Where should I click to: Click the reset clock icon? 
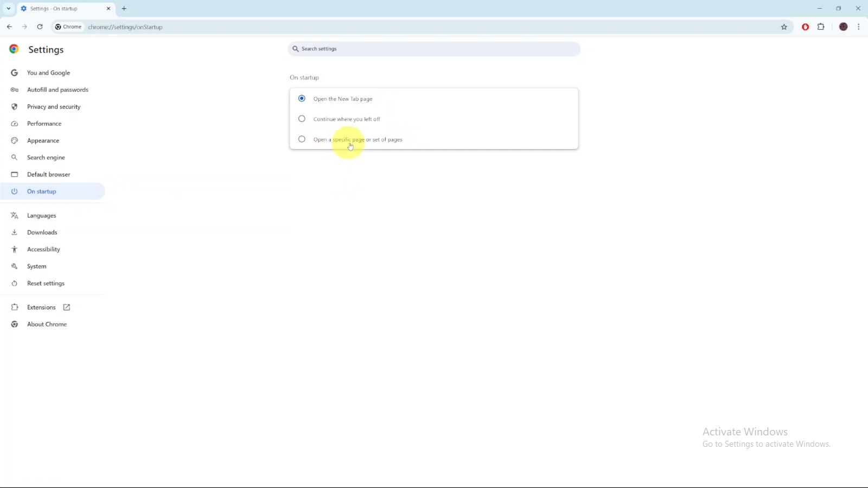15,284
